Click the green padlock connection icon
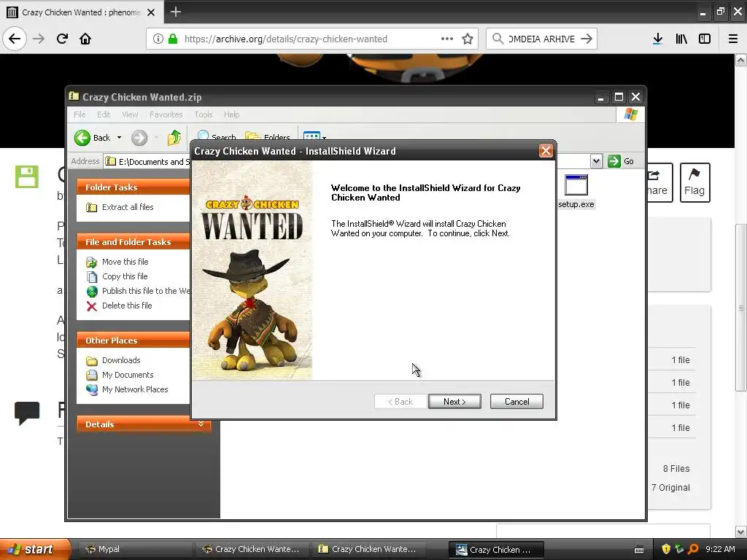 (172, 39)
